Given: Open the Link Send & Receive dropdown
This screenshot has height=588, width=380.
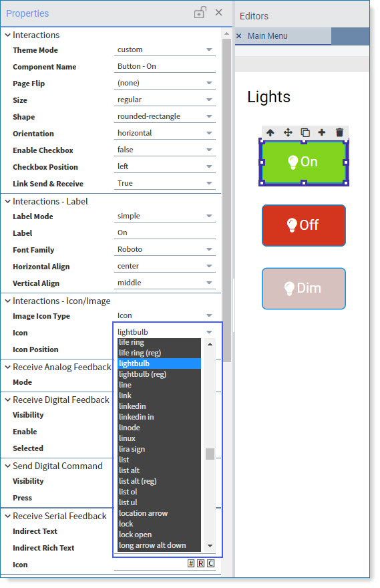Looking at the screenshot, I should (x=165, y=183).
